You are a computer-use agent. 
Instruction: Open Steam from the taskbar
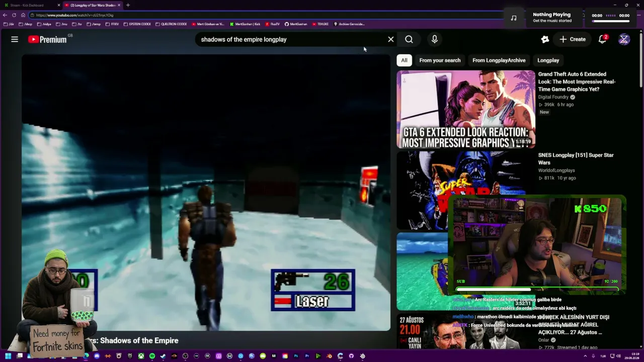coord(163,356)
